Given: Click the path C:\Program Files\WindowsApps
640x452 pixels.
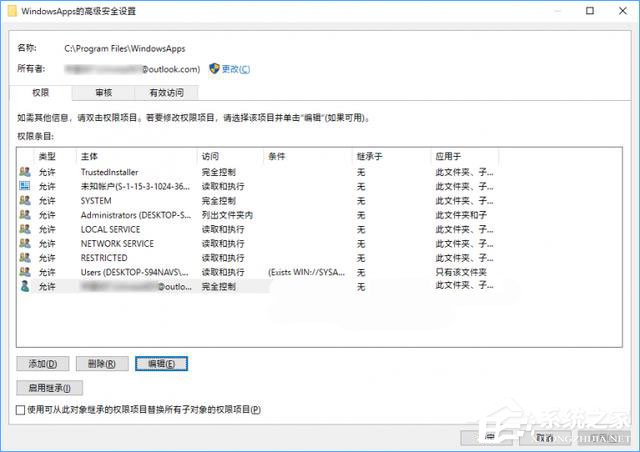Looking at the screenshot, I should [x=124, y=49].
